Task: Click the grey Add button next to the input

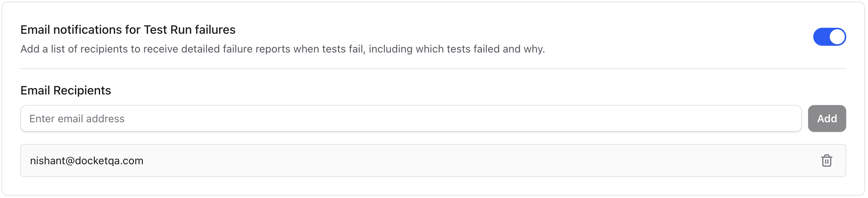Action: click(827, 118)
